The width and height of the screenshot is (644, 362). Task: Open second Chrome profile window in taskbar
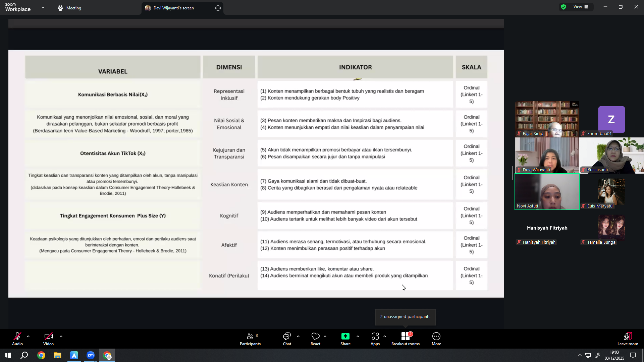(x=107, y=355)
